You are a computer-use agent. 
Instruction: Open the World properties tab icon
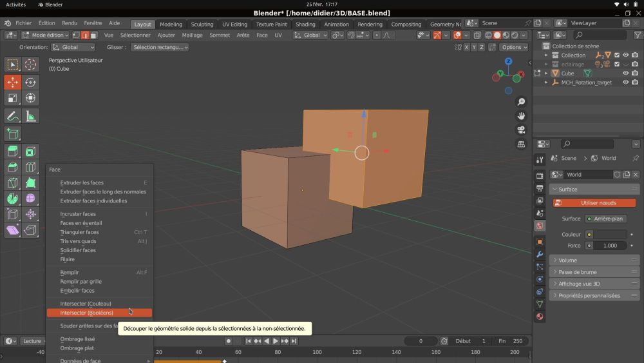click(540, 226)
